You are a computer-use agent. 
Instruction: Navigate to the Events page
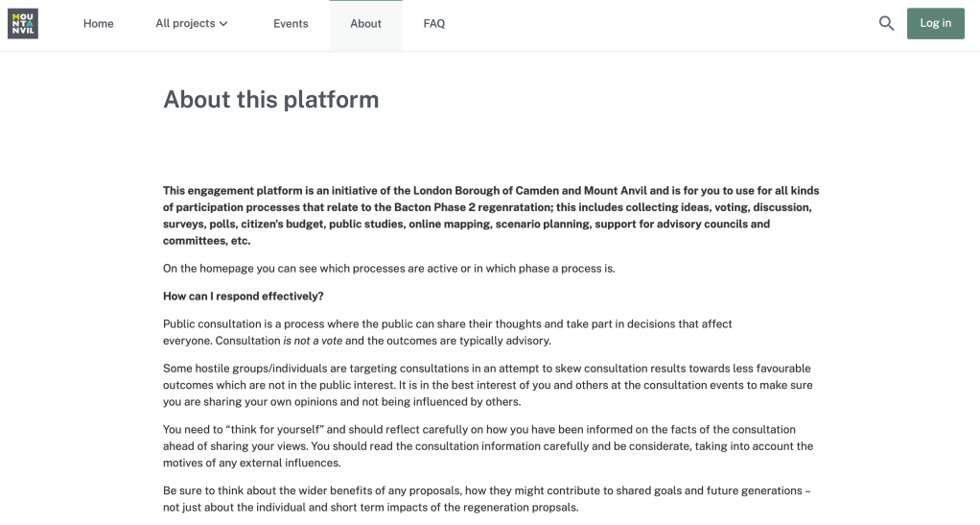pos(291,24)
